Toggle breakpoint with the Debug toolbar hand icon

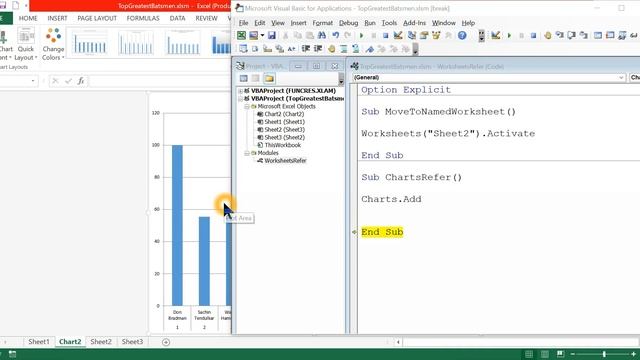[548, 36]
